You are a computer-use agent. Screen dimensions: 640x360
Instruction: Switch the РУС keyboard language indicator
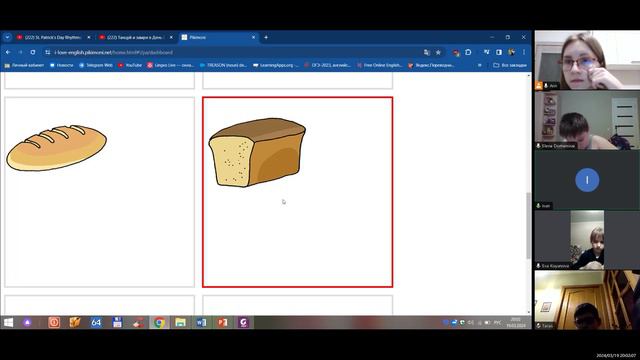pos(498,322)
